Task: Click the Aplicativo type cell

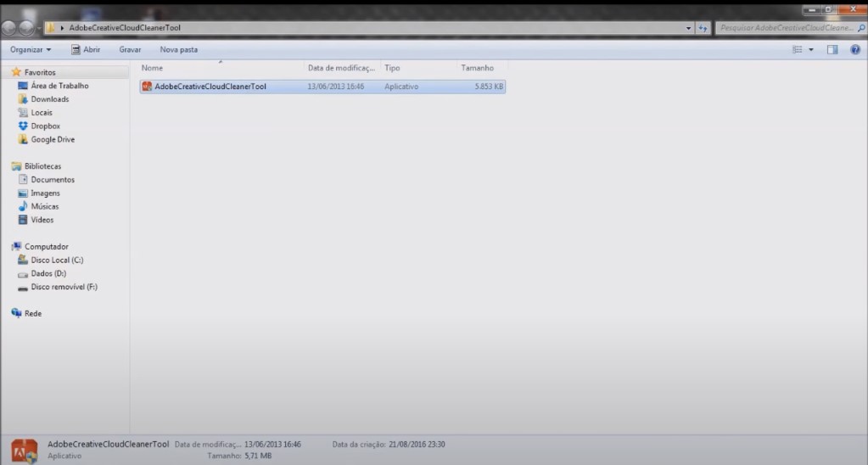Action: (401, 87)
